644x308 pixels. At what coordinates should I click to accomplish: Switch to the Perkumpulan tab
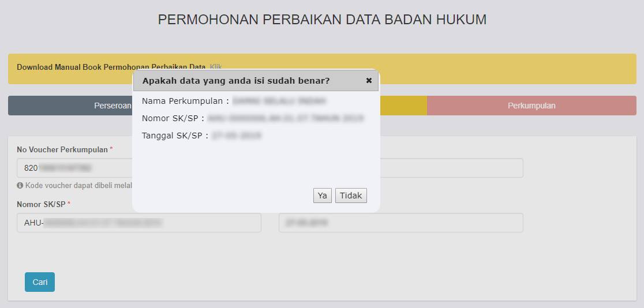[x=531, y=106]
